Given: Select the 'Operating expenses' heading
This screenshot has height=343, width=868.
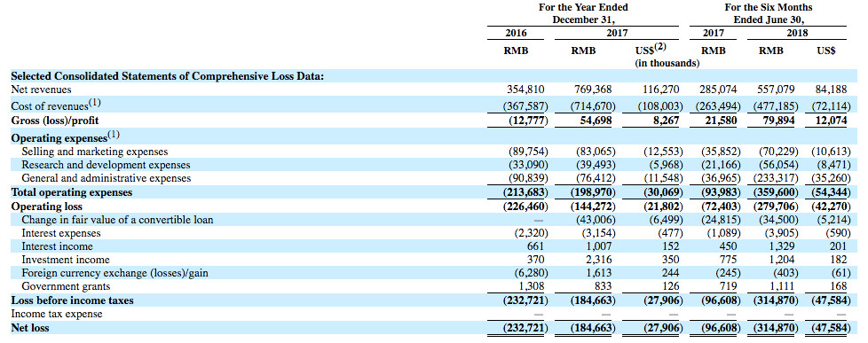Looking at the screenshot, I should point(66,136).
